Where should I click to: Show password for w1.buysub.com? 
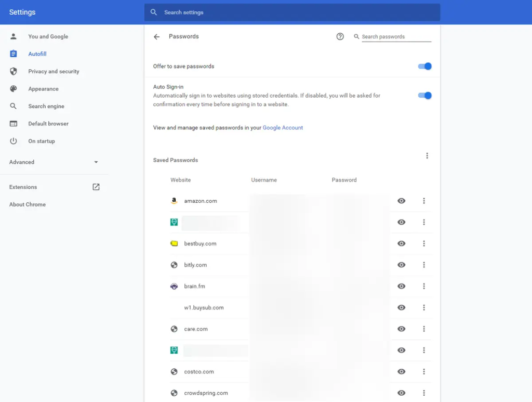point(402,307)
